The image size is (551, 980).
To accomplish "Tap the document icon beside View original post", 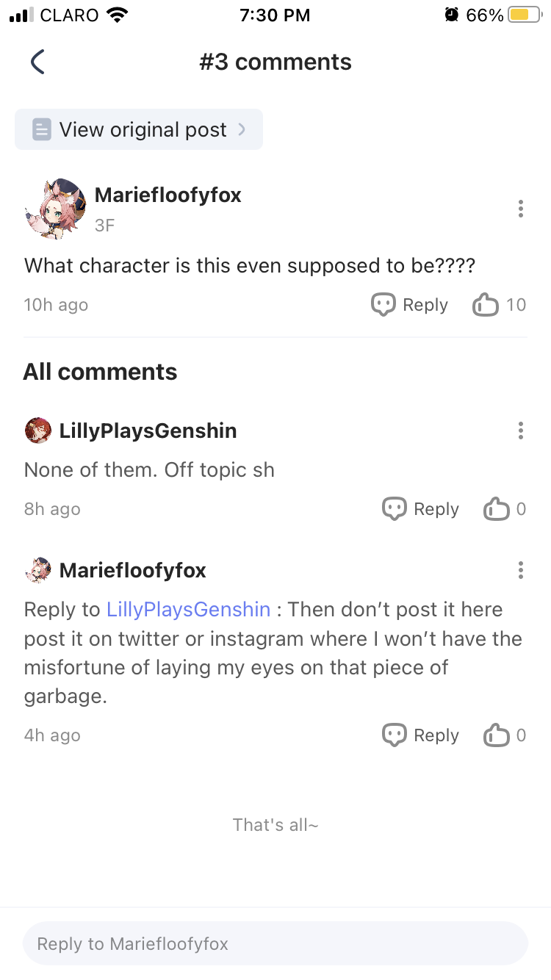I will pos(42,130).
